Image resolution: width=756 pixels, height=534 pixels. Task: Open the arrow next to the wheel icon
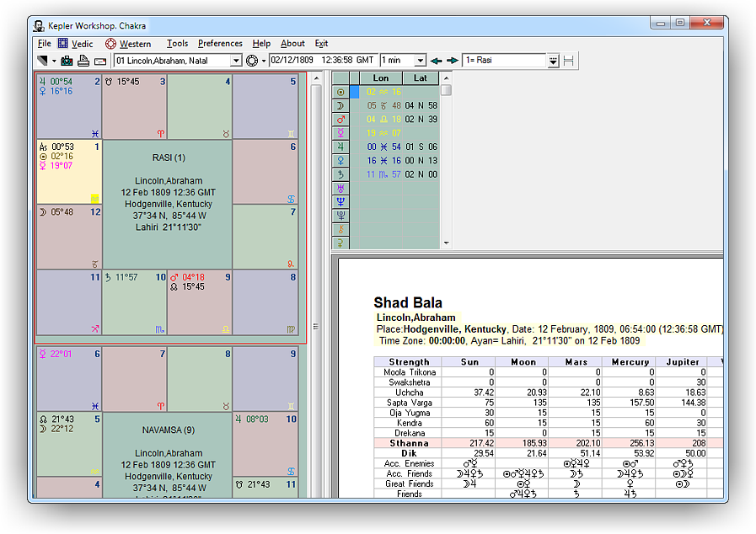point(264,61)
